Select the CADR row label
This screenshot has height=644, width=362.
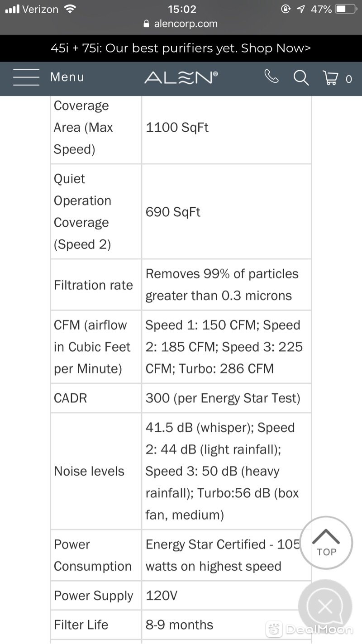(x=70, y=398)
